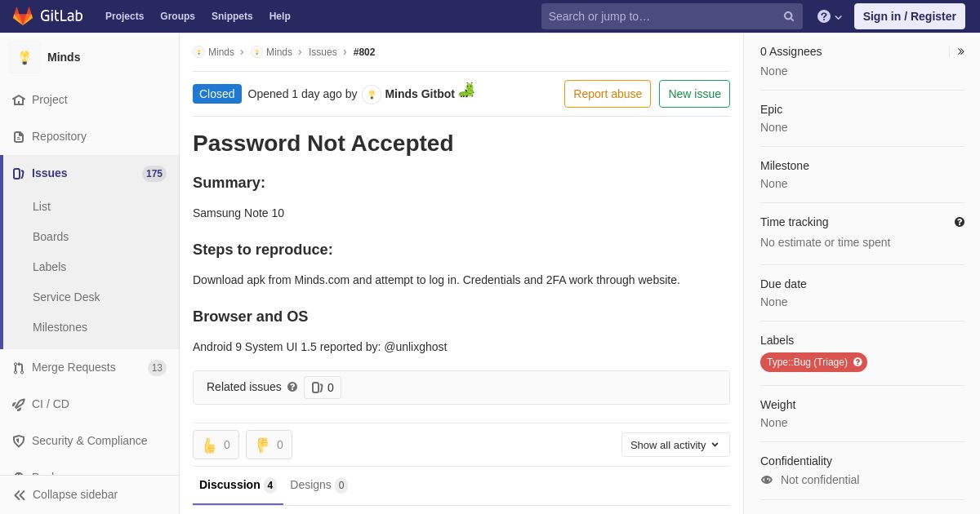The height and width of the screenshot is (514, 980).
Task: Open the help question mark menu
Action: [x=829, y=16]
